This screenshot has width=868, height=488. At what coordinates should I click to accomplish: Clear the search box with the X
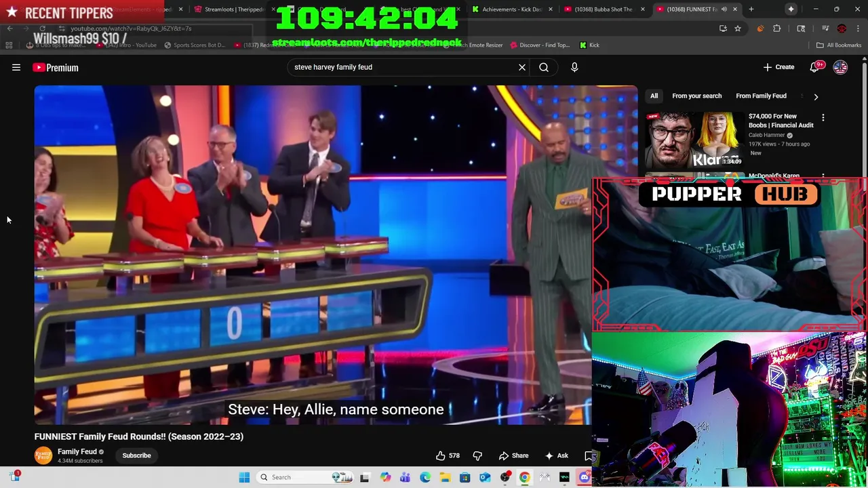(522, 67)
